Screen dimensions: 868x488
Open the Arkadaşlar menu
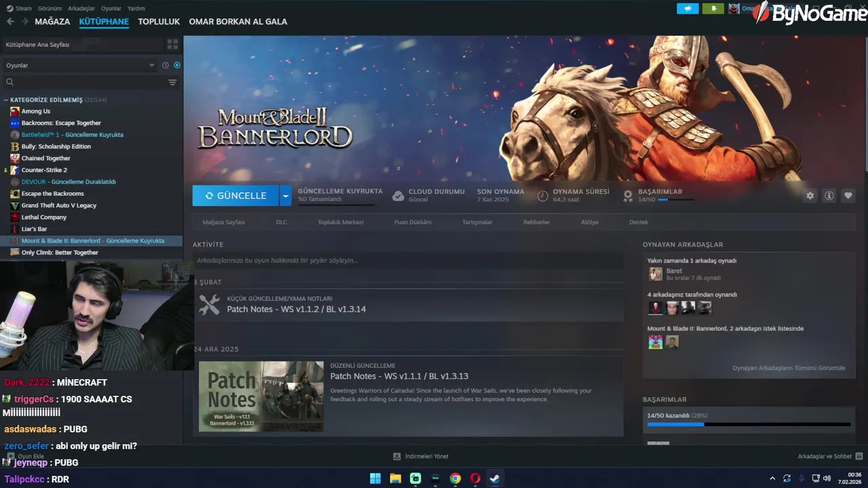pos(81,8)
